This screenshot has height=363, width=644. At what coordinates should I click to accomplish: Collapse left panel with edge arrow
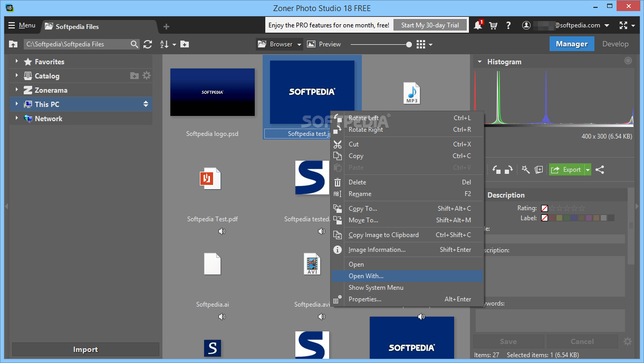[x=6, y=206]
